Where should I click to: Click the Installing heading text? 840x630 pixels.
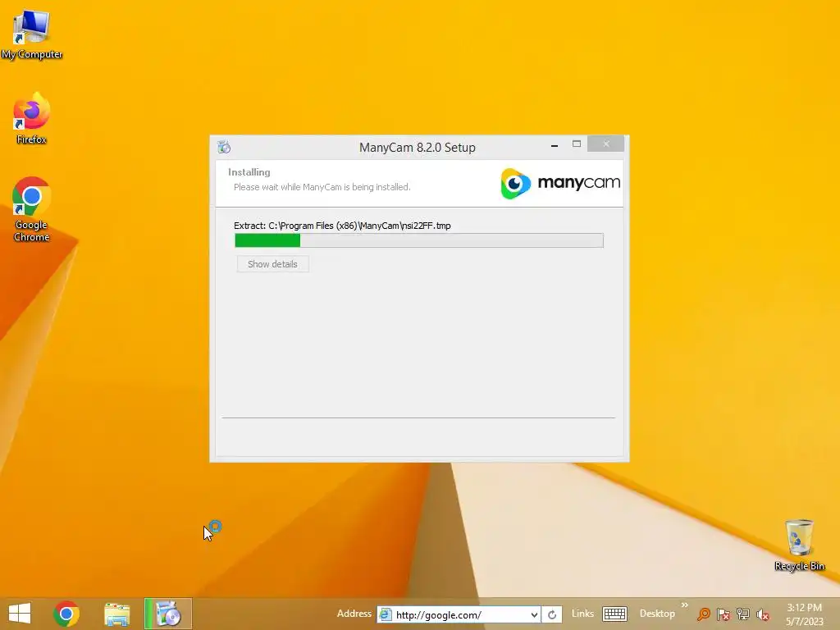(249, 172)
